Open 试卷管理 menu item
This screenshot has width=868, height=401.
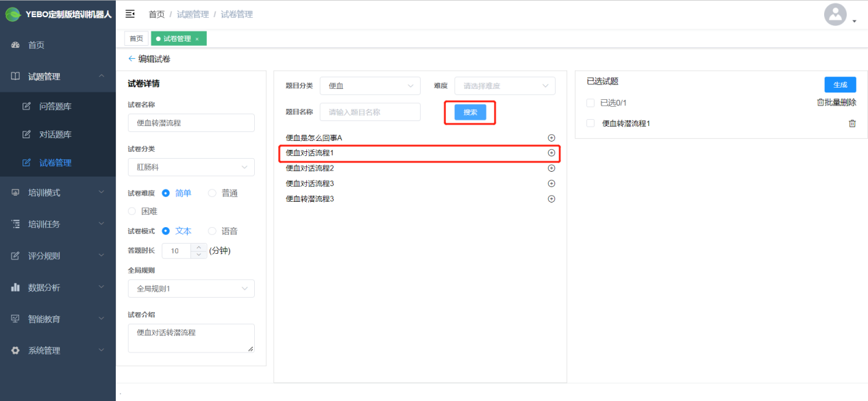[58, 163]
